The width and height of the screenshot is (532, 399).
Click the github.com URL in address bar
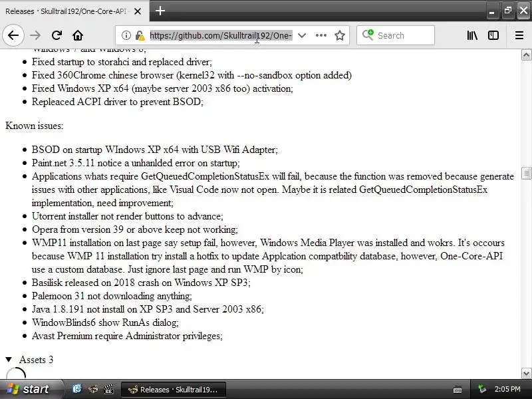click(221, 35)
